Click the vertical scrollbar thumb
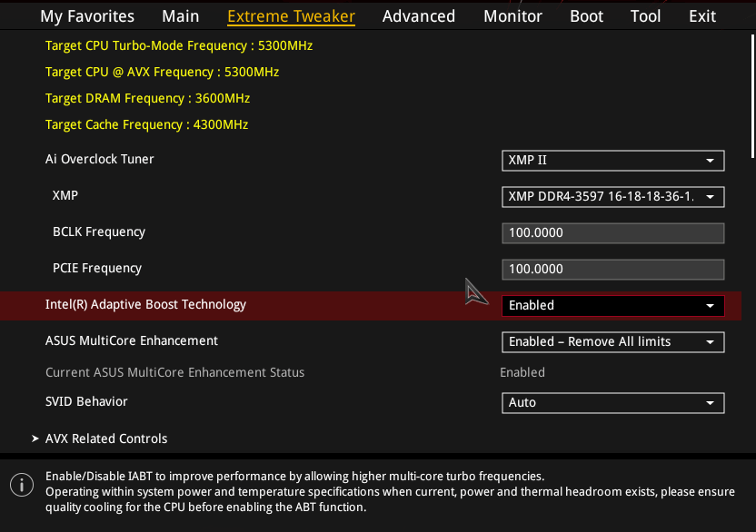The width and height of the screenshot is (756, 532). (x=752, y=95)
